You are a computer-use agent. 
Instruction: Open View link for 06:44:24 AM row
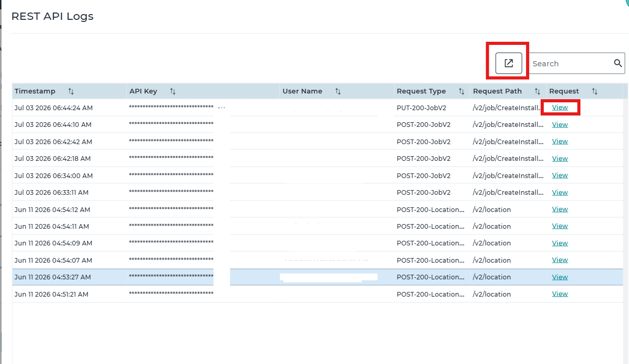pyautogui.click(x=560, y=108)
